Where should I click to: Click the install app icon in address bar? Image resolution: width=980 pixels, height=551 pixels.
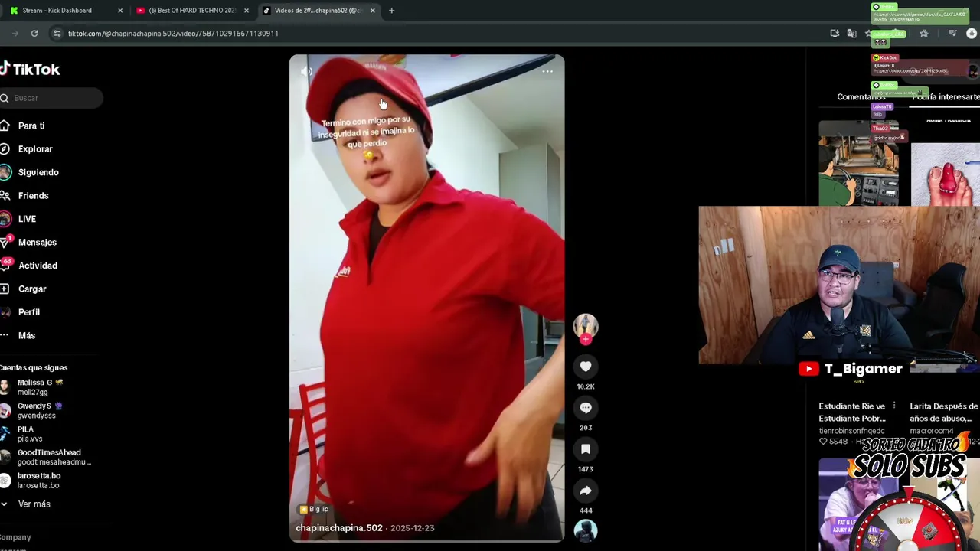(x=835, y=34)
